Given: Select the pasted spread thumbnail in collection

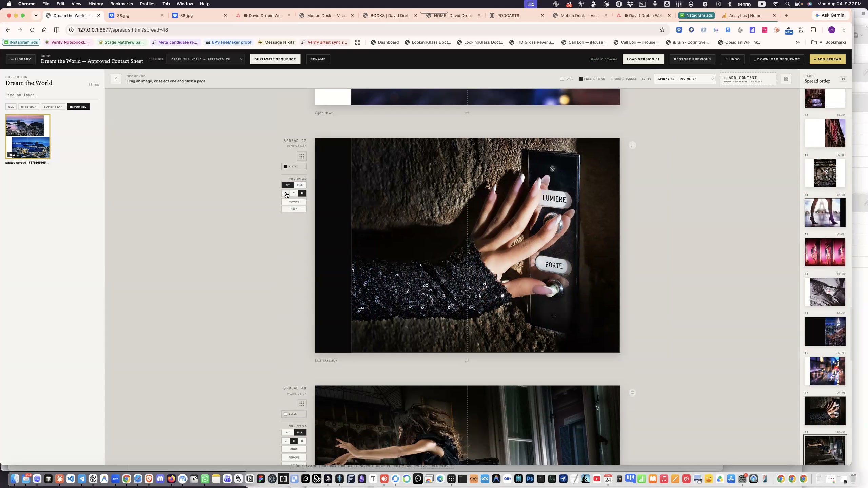Looking at the screenshot, I should pyautogui.click(x=28, y=137).
